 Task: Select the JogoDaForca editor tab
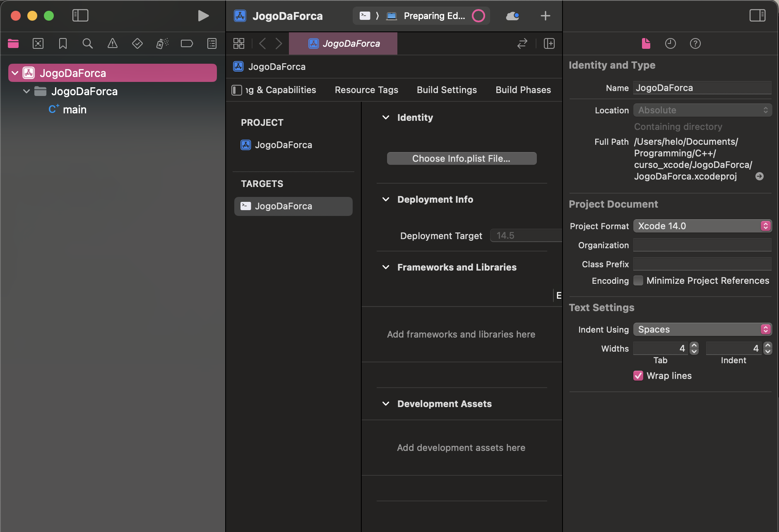(343, 43)
